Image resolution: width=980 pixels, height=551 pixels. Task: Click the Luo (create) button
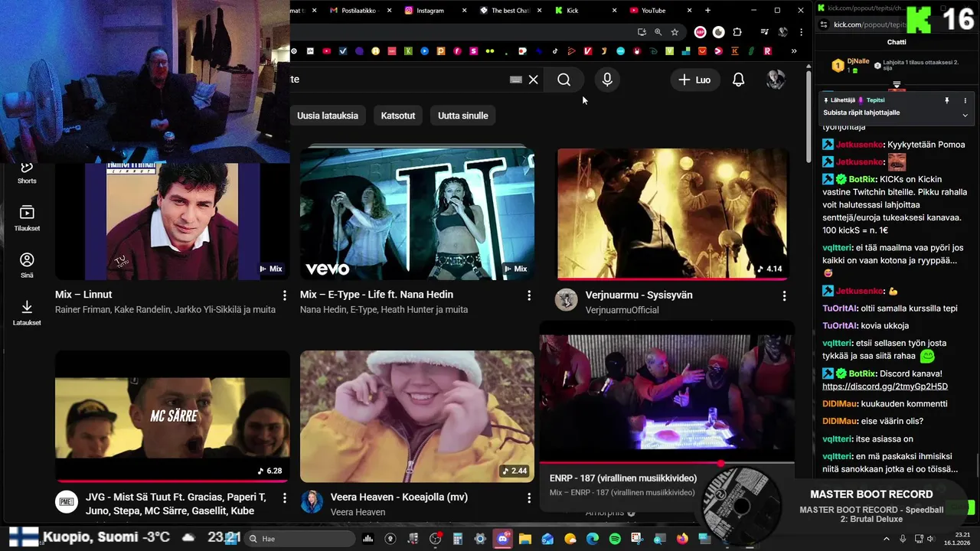(694, 80)
